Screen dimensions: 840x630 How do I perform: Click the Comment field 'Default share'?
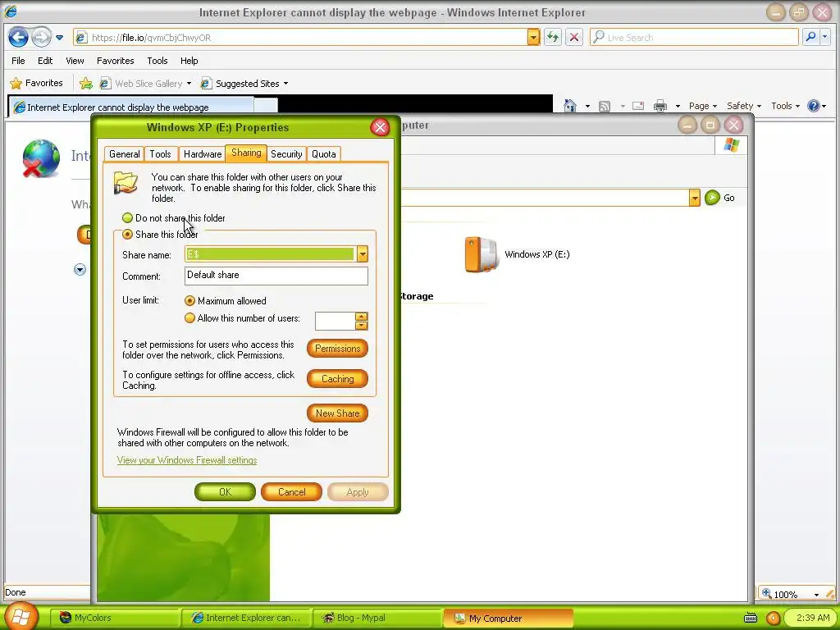(x=276, y=276)
